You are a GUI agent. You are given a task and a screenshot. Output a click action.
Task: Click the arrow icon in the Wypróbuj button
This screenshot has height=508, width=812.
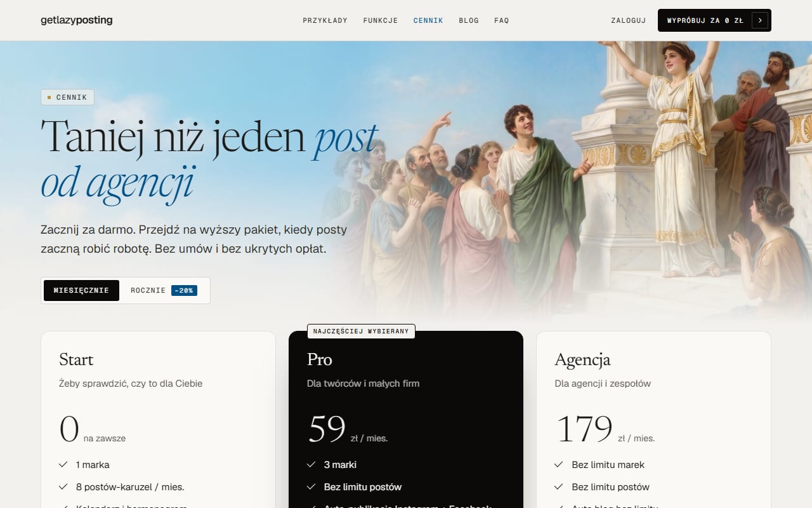760,20
